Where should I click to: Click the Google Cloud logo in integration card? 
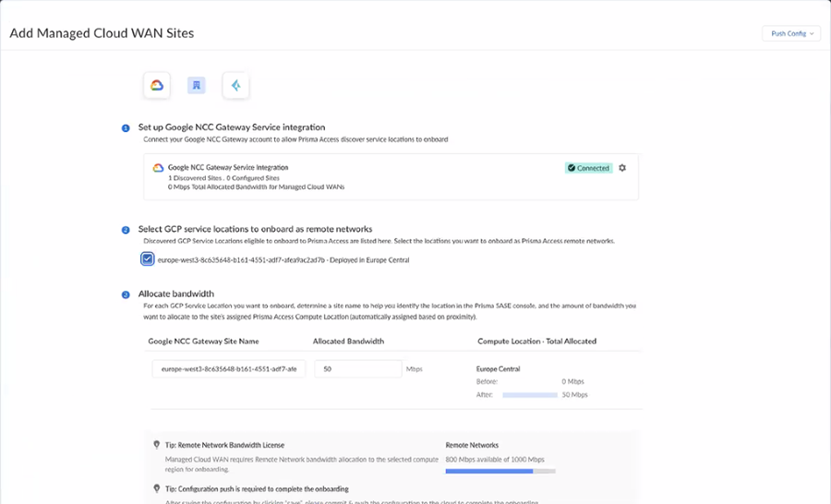(158, 167)
